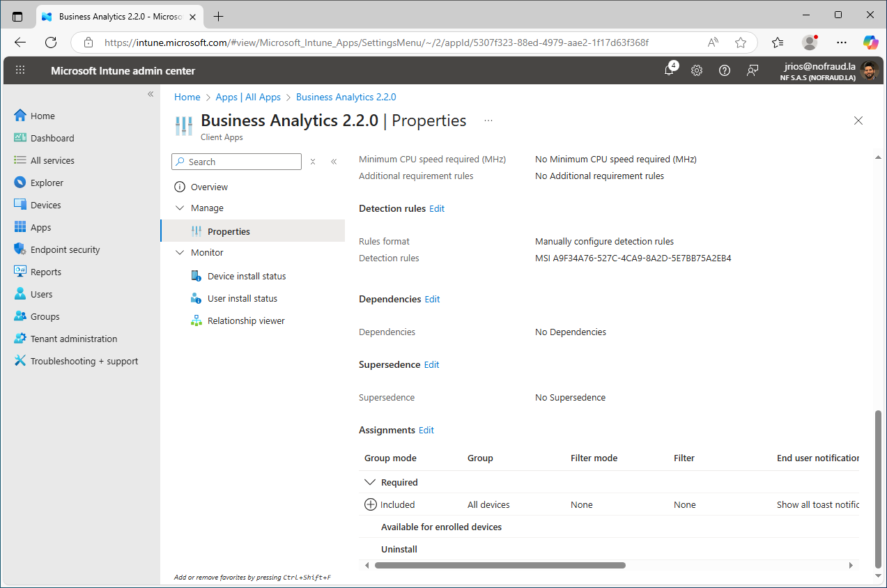Viewport: 887px width, 588px height.
Task: Collapse the Required assignments group
Action: [370, 482]
